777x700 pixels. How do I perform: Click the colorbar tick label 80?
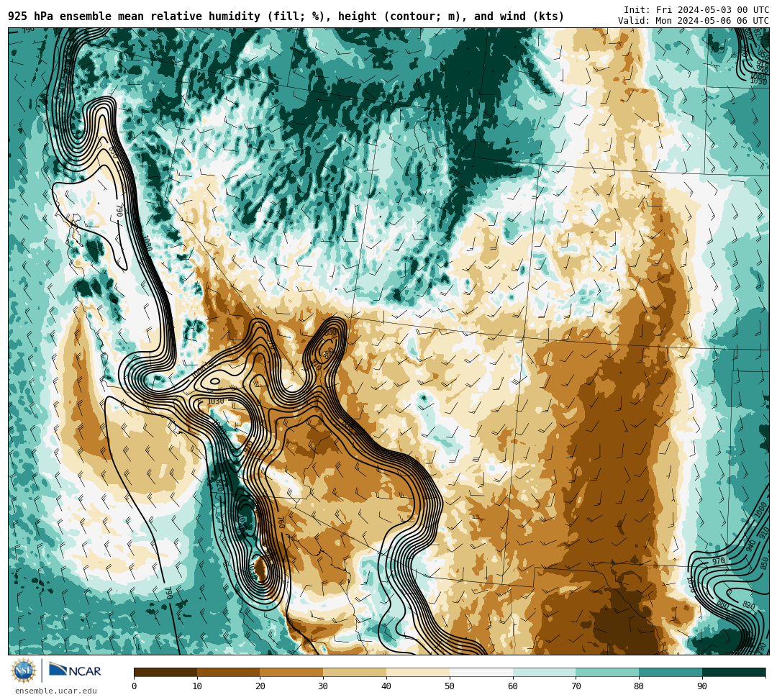640,686
